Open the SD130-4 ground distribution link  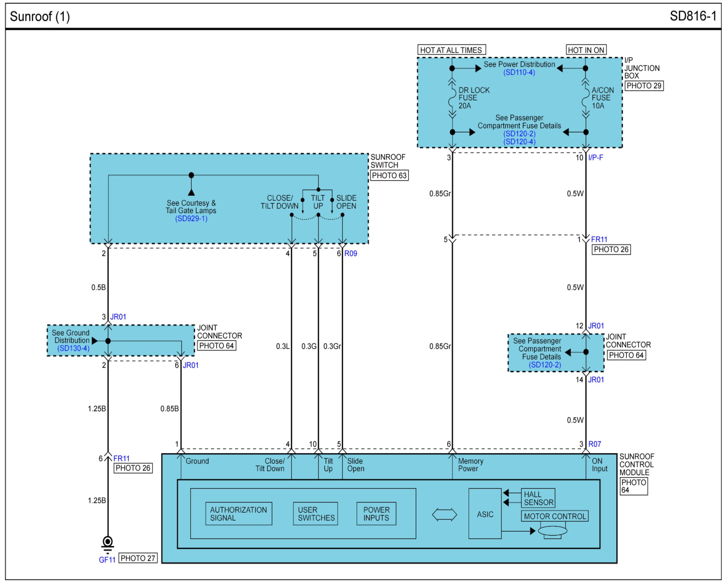tap(73, 348)
